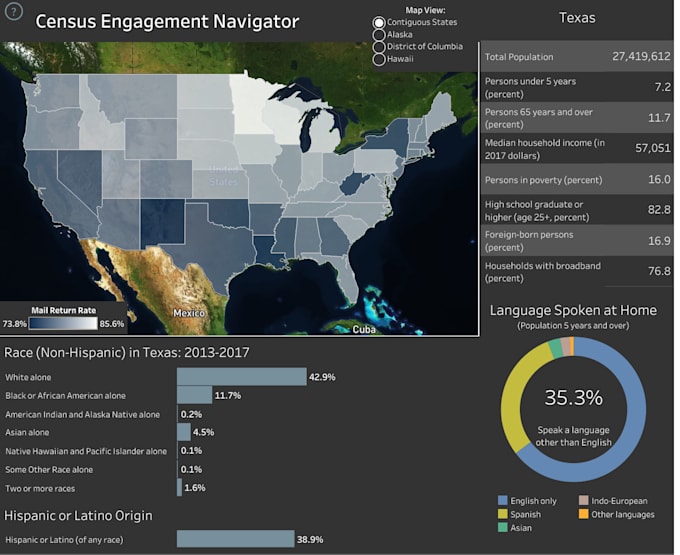
Task: Click the Total Population value 27,419,612
Action: tap(641, 56)
